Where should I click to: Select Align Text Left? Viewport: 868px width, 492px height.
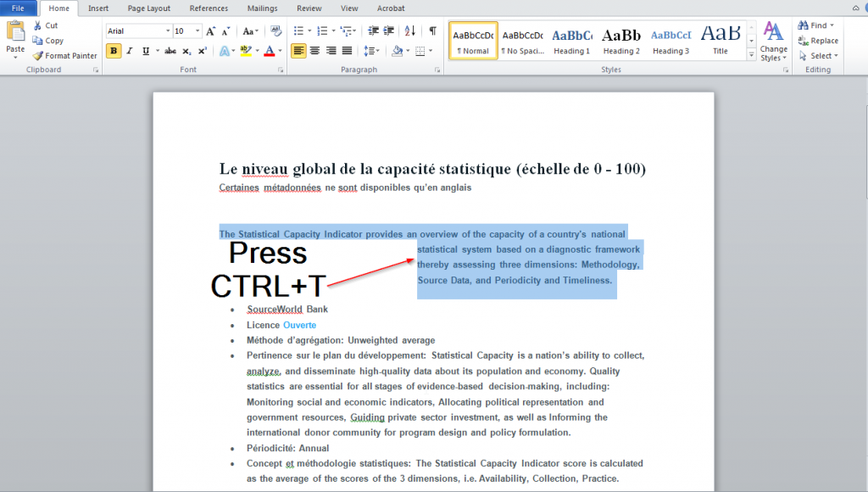click(298, 50)
